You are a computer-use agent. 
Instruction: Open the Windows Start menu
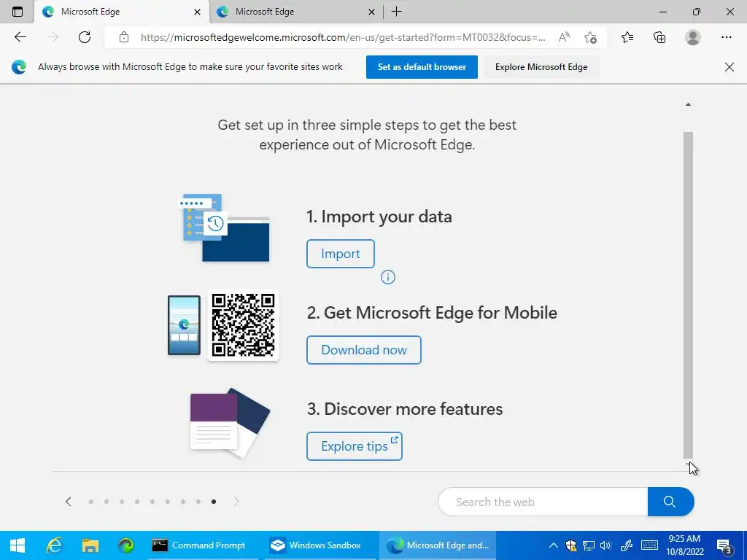coord(18,545)
